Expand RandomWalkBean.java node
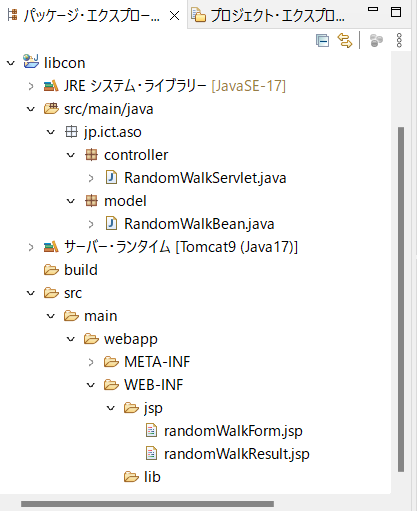The width and height of the screenshot is (417, 511). pos(91,224)
